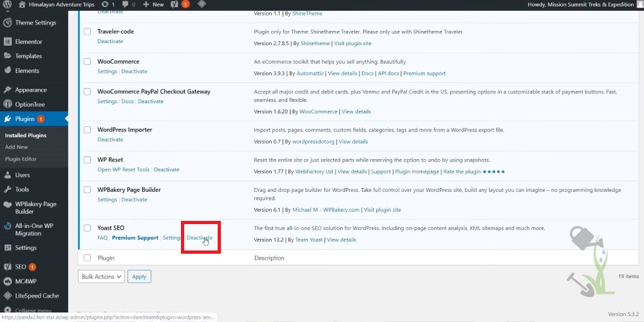The width and height of the screenshot is (644, 322).
Task: Open the New content menu in admin bar
Action: pyautogui.click(x=153, y=5)
